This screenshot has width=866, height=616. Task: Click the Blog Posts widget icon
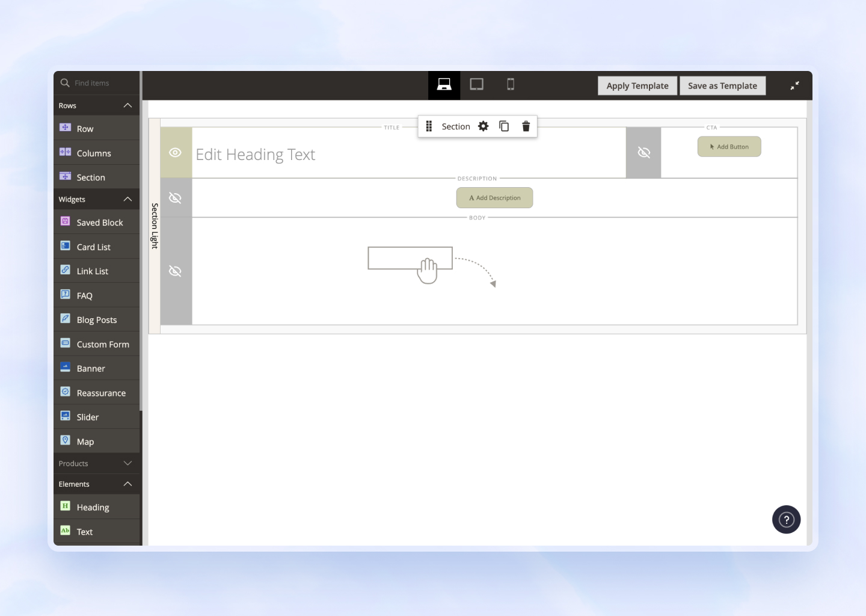coord(66,319)
